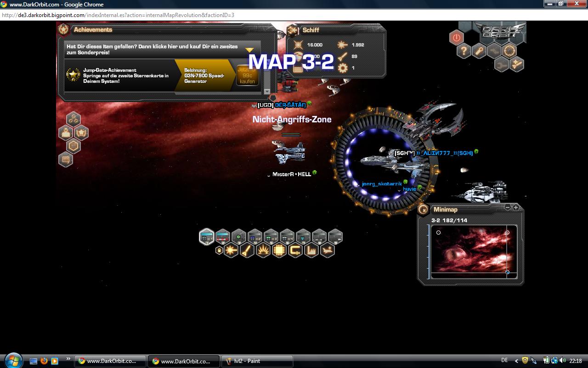Zoom out minimap with minus button

tap(508, 208)
